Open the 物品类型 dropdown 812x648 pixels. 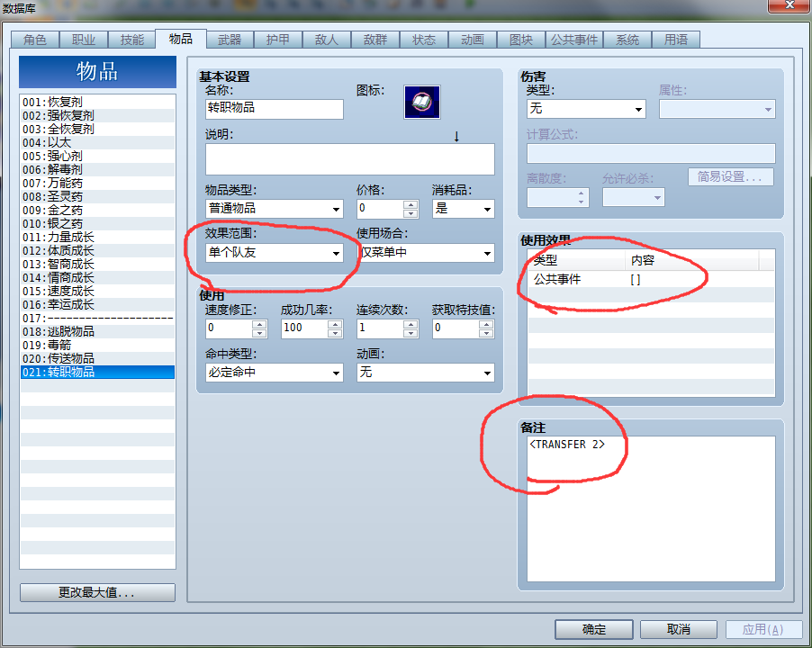click(275, 209)
